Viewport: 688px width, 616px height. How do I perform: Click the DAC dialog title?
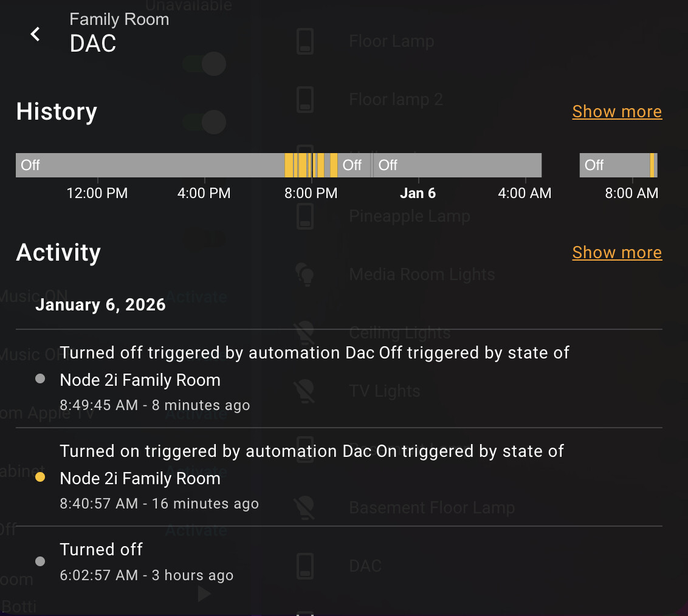coord(93,44)
